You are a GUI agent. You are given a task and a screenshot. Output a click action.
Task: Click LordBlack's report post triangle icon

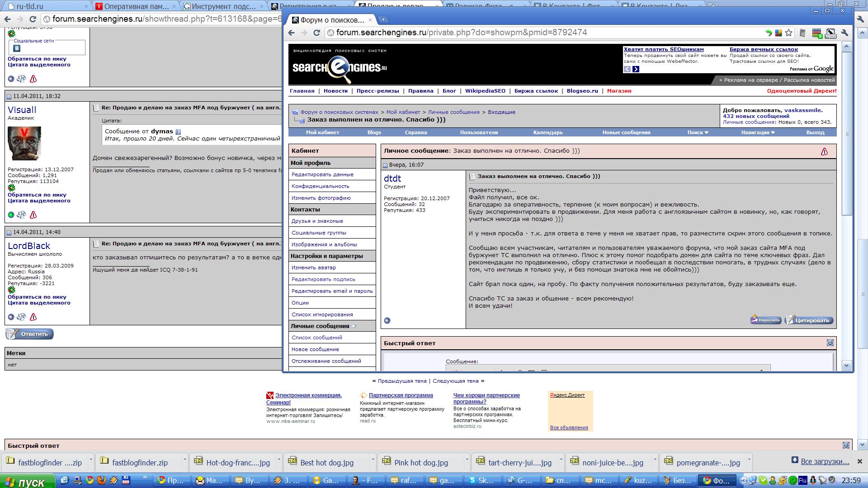(x=33, y=317)
